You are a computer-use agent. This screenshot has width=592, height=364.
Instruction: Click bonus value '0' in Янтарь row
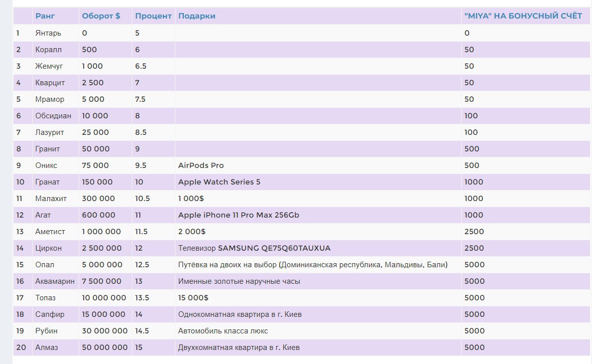pyautogui.click(x=467, y=33)
